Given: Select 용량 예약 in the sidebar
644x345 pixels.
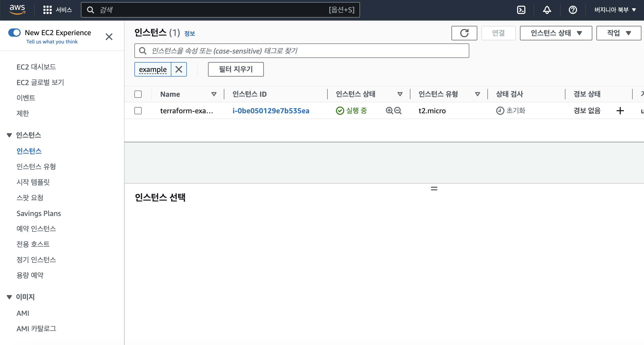Looking at the screenshot, I should point(30,275).
